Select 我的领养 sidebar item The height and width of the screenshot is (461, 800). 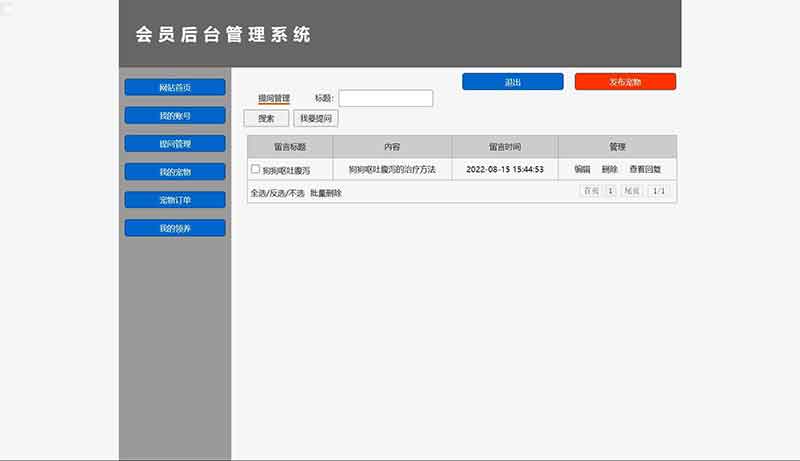[175, 228]
